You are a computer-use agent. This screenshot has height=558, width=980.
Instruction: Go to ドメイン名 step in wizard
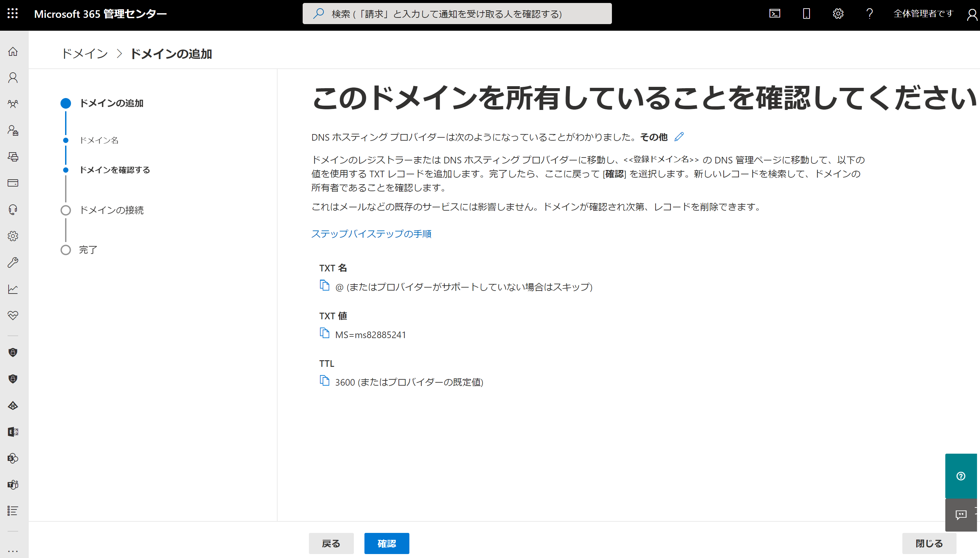point(98,140)
